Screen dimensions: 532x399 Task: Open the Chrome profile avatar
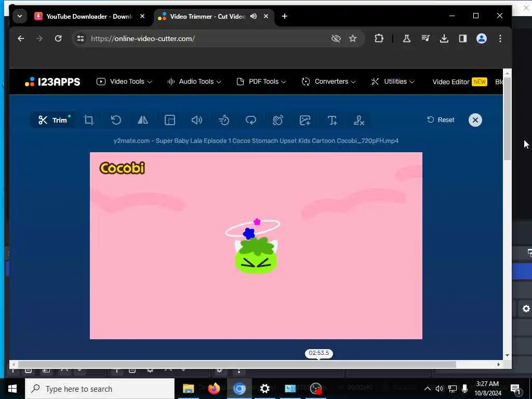pyautogui.click(x=482, y=38)
